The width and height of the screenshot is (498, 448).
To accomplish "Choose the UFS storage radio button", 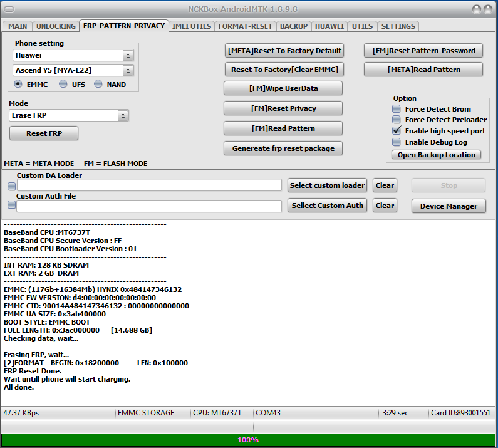I will (63, 84).
